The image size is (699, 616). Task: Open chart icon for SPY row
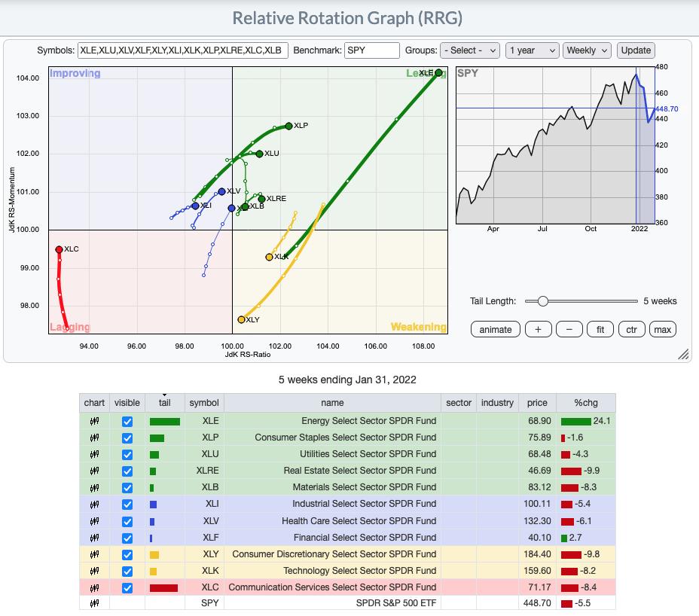tap(94, 603)
